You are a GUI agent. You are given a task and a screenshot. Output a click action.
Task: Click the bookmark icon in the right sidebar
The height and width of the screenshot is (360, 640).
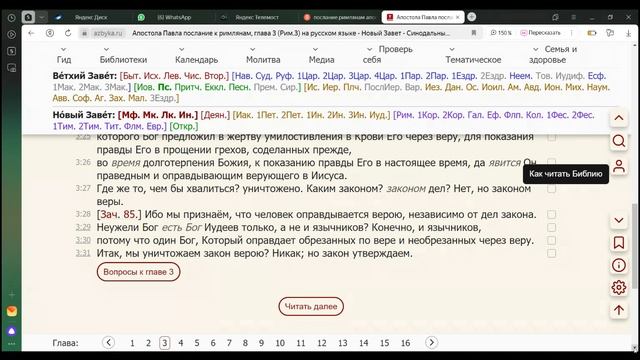point(619,243)
